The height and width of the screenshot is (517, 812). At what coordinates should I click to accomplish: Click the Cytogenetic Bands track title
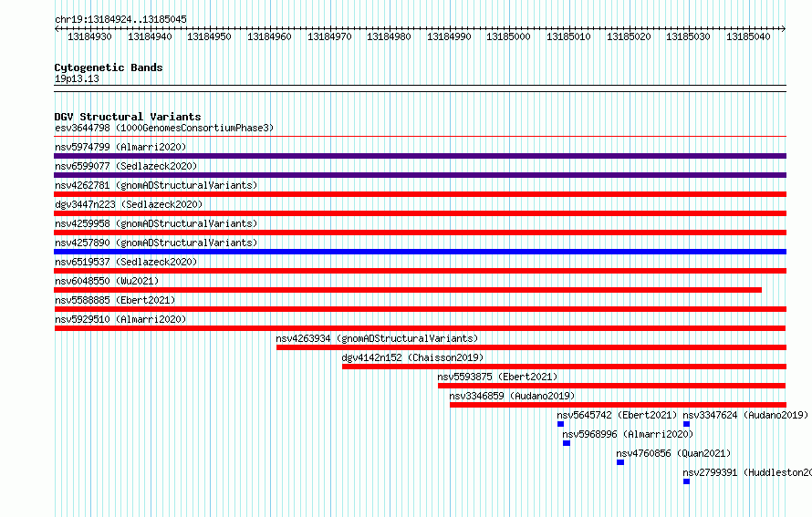(109, 67)
